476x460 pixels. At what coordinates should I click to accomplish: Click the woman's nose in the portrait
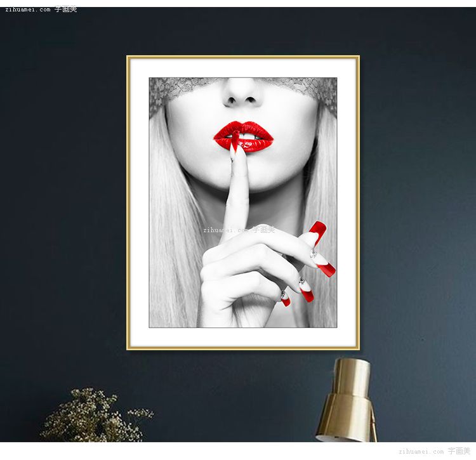pyautogui.click(x=243, y=94)
